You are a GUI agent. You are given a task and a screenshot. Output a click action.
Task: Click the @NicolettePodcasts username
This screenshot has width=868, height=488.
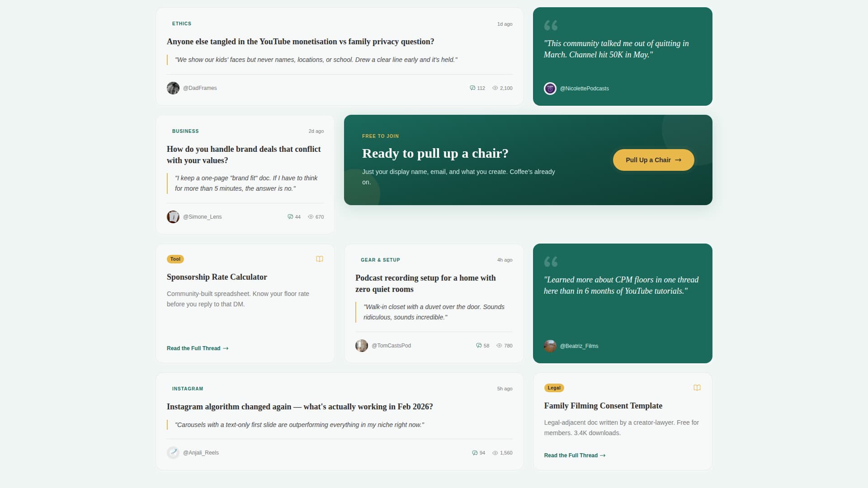pos(585,89)
